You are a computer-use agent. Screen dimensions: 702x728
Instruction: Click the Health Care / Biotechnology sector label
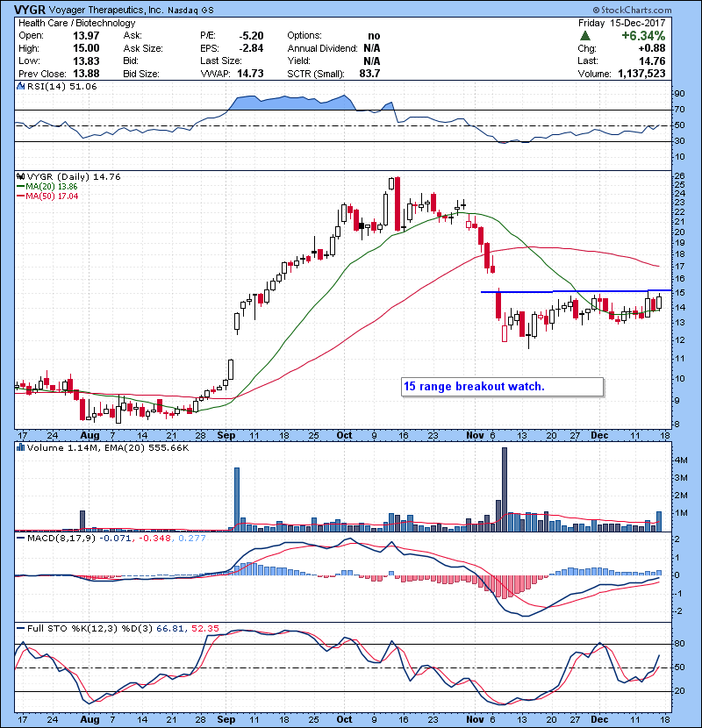coord(76,23)
